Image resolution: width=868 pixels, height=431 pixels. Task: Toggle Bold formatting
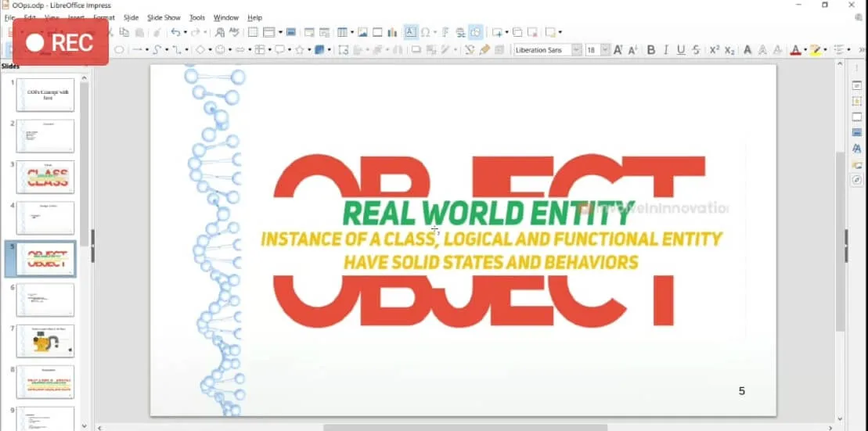651,50
